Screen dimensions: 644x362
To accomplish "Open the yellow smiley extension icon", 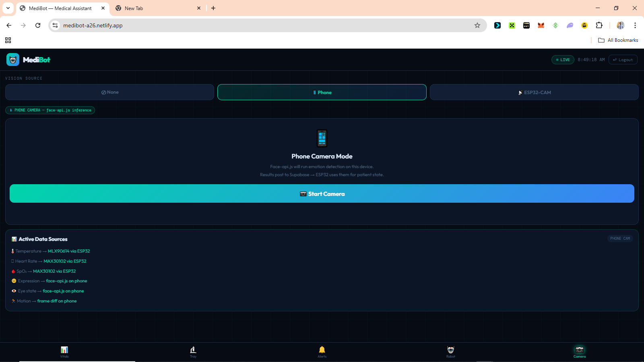I will point(584,25).
